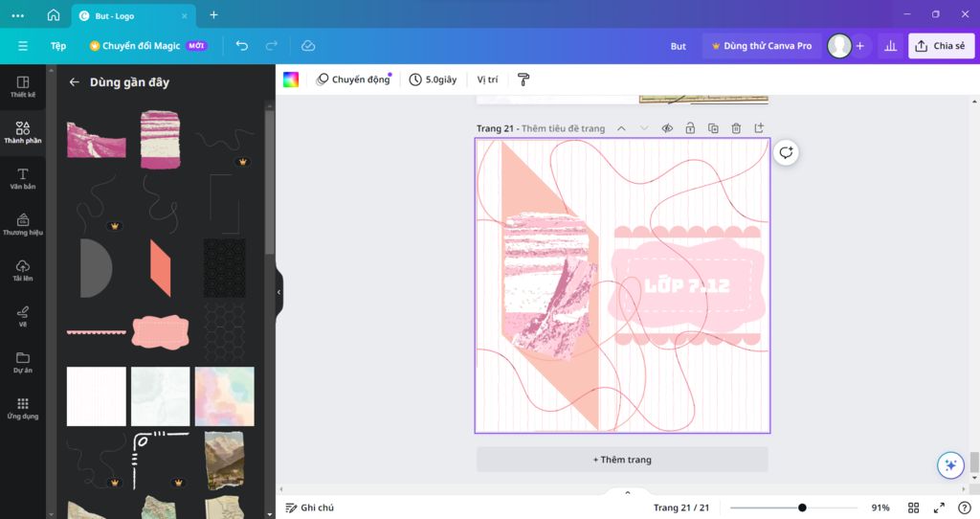This screenshot has width=980, height=519.
Task: Open the Dự án projects panel
Action: 23,361
